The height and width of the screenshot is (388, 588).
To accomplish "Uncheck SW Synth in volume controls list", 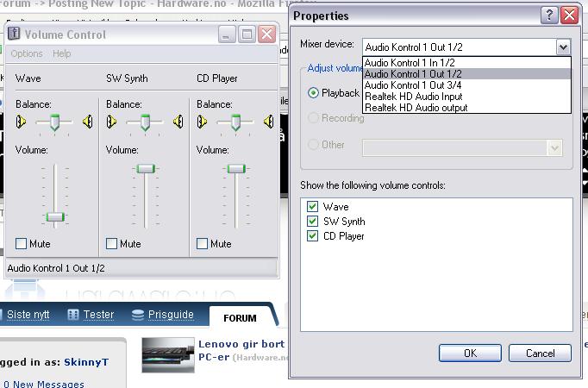I will (312, 222).
